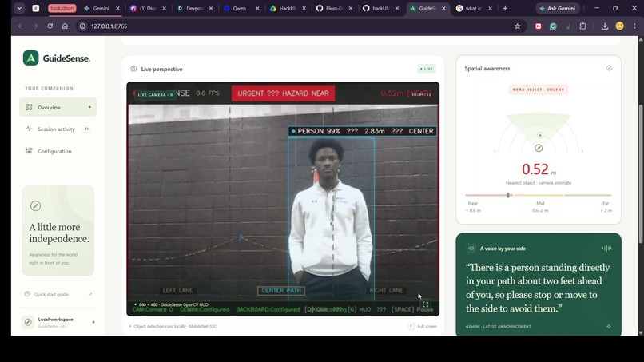Click the Full screen button below video

tap(423, 326)
